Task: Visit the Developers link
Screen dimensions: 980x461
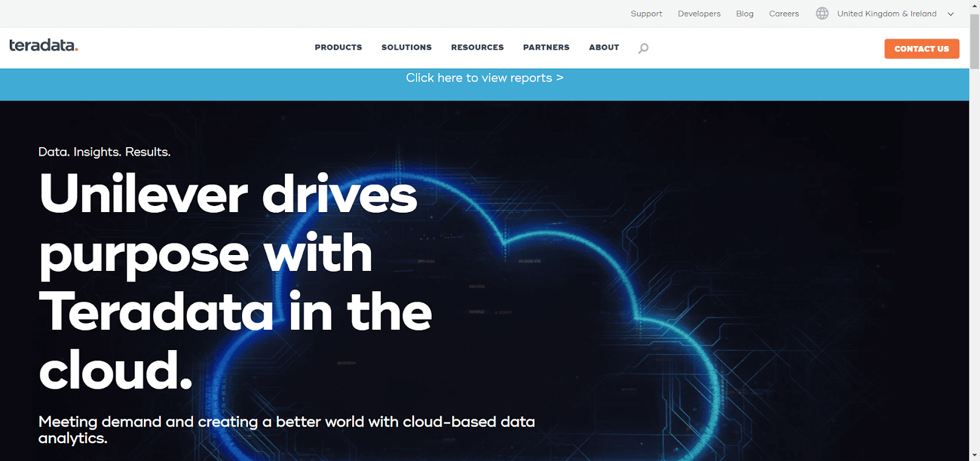Action: 699,13
